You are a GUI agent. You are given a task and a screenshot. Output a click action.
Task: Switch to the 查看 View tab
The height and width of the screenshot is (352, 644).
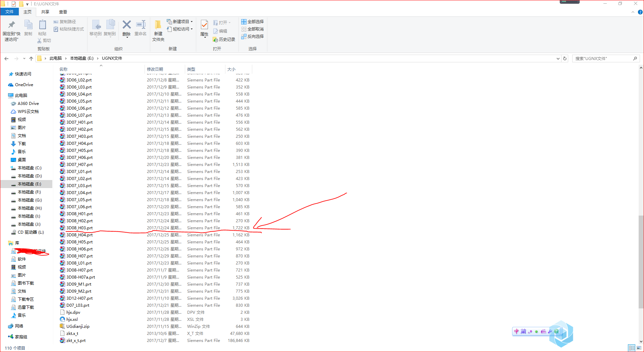pyautogui.click(x=63, y=12)
